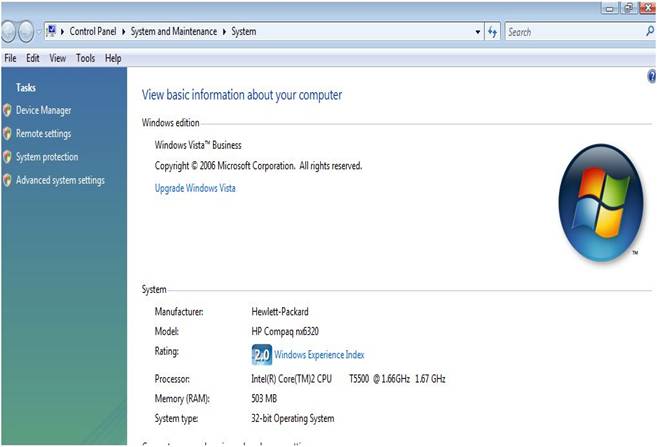
Task: Click the shield icon beside System protection
Action: [8, 157]
